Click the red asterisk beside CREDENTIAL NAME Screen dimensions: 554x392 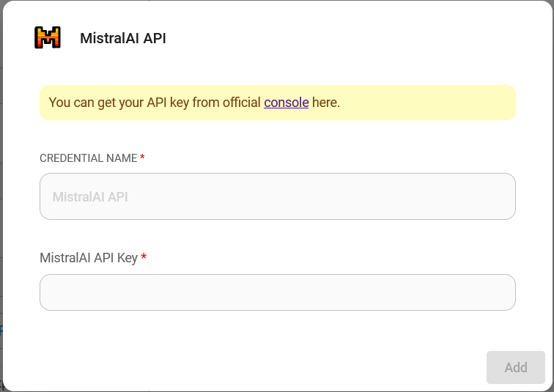142,158
